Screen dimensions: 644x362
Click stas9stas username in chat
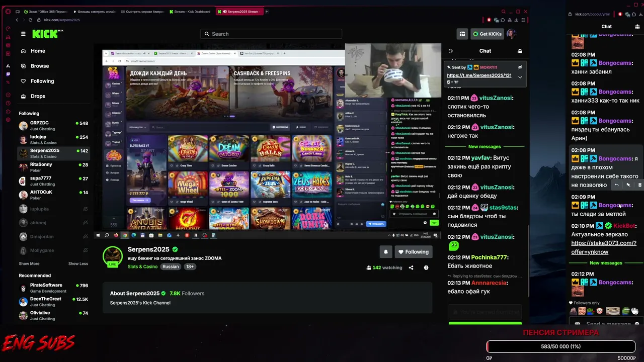tap(503, 208)
